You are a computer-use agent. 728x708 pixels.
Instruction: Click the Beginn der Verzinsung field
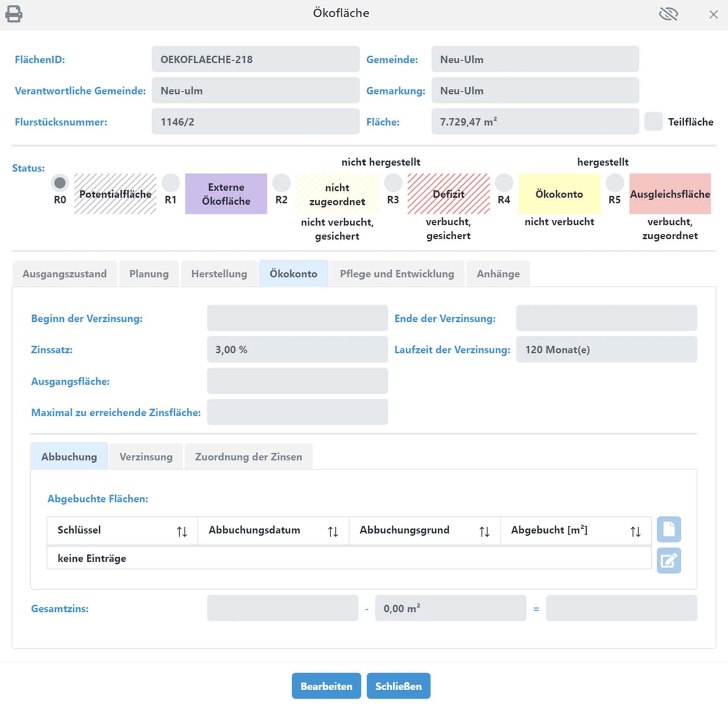297,318
